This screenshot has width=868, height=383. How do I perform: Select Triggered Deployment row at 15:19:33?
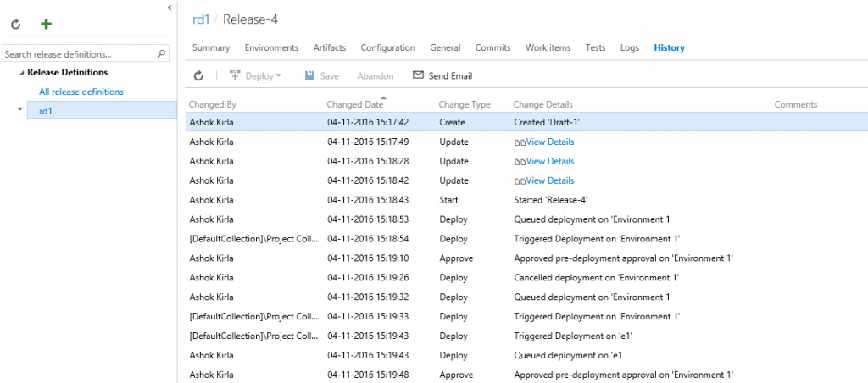(x=527, y=316)
